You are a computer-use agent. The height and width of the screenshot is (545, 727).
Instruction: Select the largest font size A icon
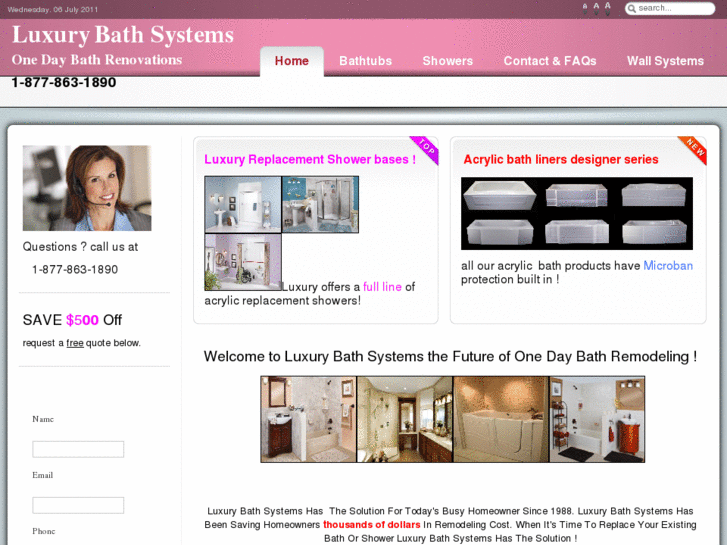tap(607, 7)
